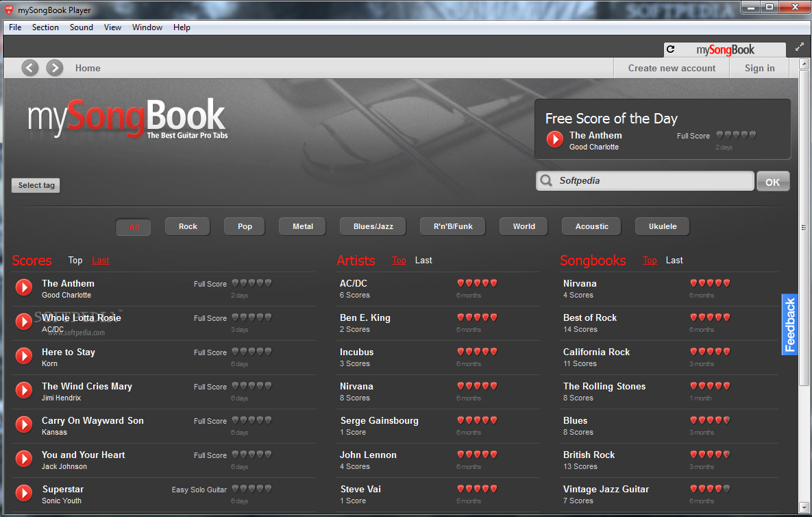The height and width of the screenshot is (517, 812).
Task: Filter by the R'n'B/Funk genre
Action: pyautogui.click(x=453, y=226)
